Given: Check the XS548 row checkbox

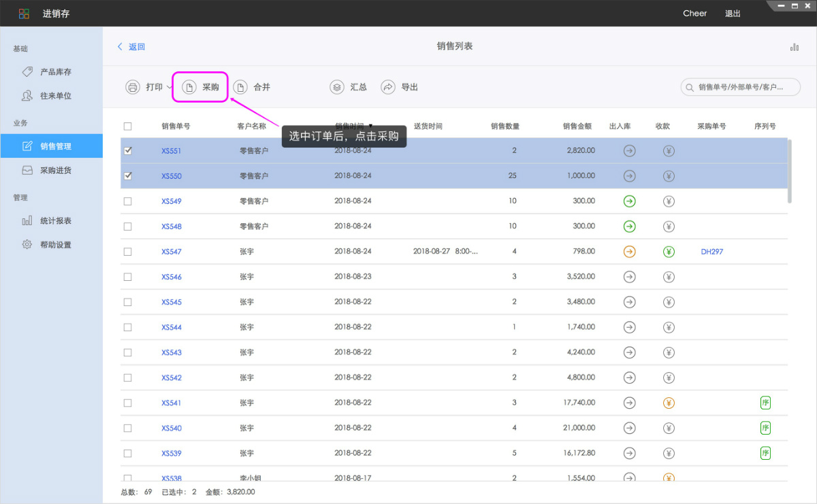Looking at the screenshot, I should click(x=127, y=226).
